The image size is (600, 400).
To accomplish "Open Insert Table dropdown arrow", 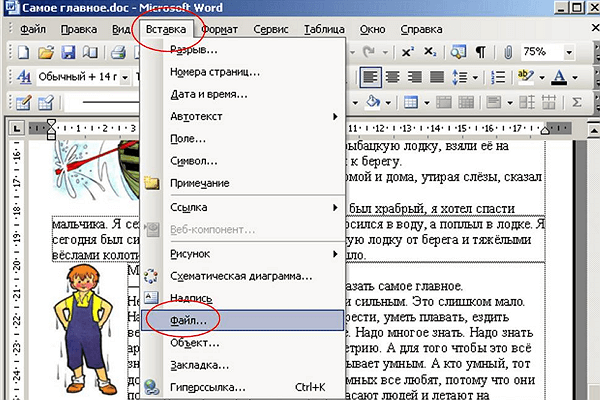I will (426, 103).
